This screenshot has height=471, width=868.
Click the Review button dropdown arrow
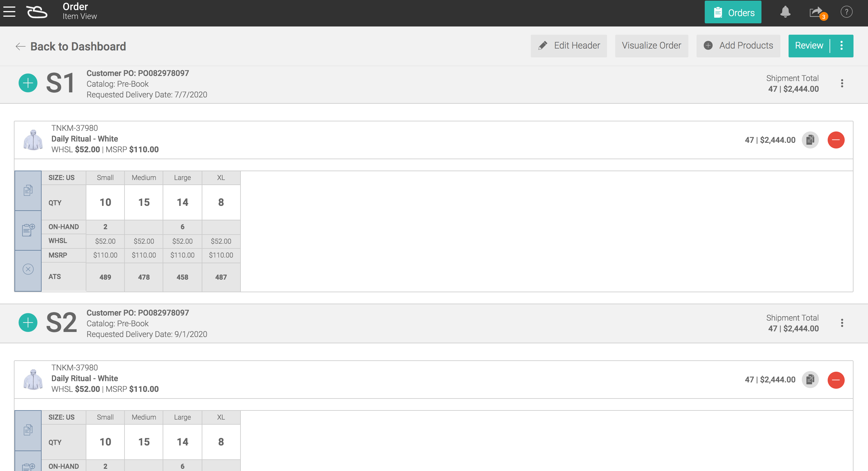(842, 46)
